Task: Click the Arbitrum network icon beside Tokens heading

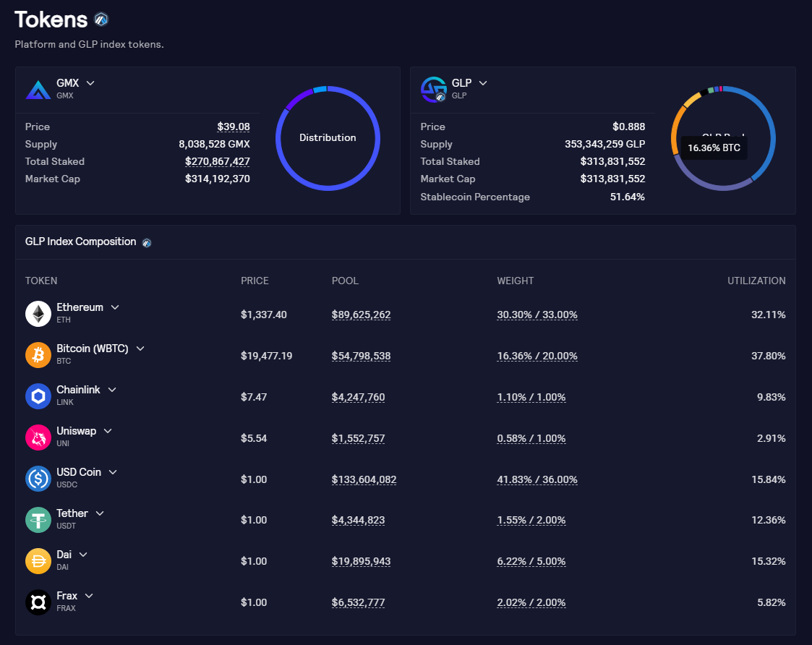Action: (101, 20)
